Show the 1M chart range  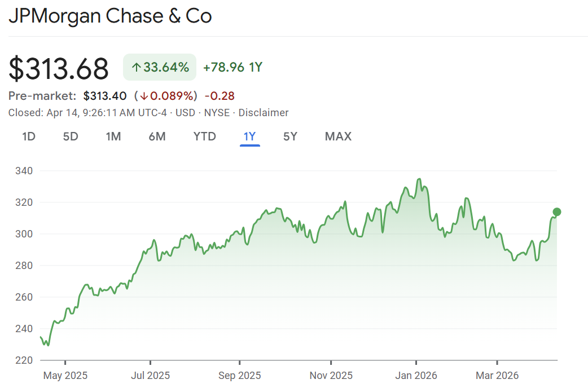click(113, 136)
